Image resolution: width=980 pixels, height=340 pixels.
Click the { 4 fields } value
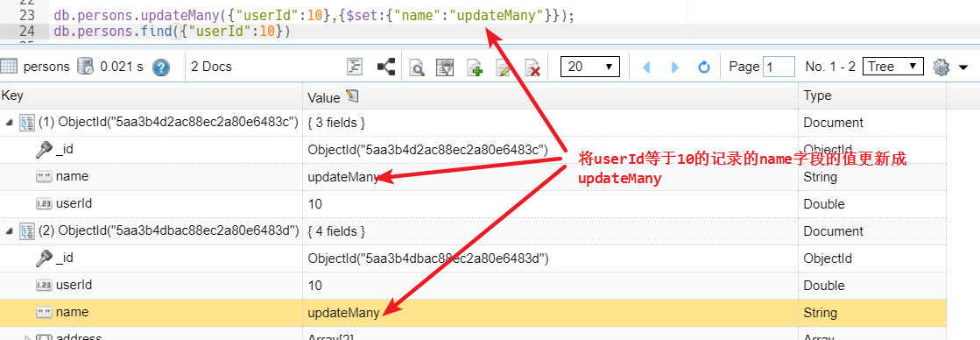point(336,231)
